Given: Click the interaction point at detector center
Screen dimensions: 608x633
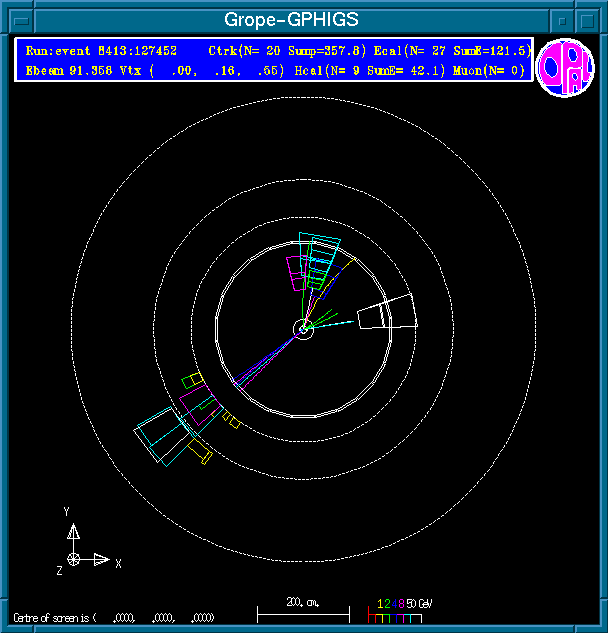Looking at the screenshot, I should pos(303,328).
